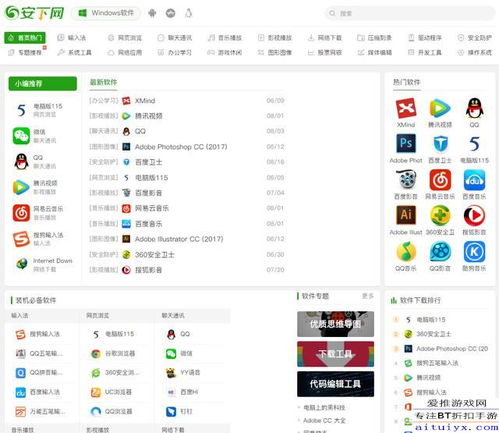
Task: Click the QQ penguin icon in hot software
Action: pyautogui.click(x=474, y=108)
